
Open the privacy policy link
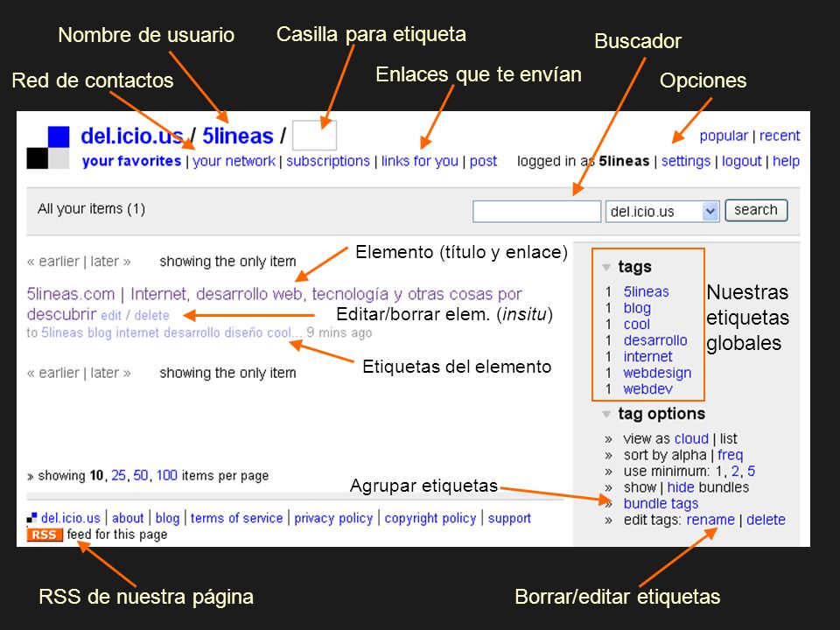click(333, 518)
